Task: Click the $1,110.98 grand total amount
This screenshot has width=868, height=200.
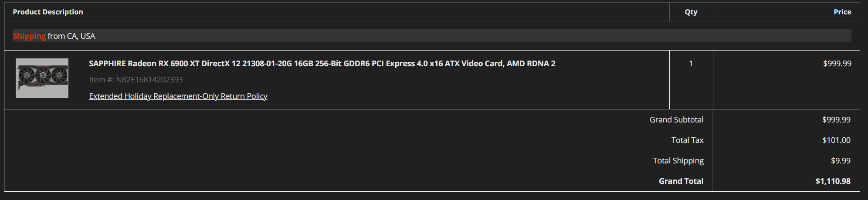Action: tap(833, 181)
